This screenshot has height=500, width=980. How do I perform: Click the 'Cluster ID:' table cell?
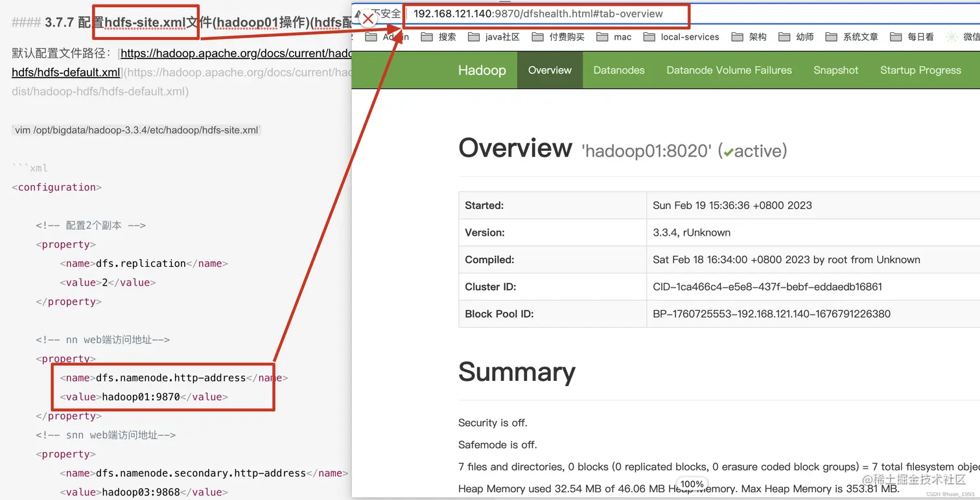(x=552, y=287)
